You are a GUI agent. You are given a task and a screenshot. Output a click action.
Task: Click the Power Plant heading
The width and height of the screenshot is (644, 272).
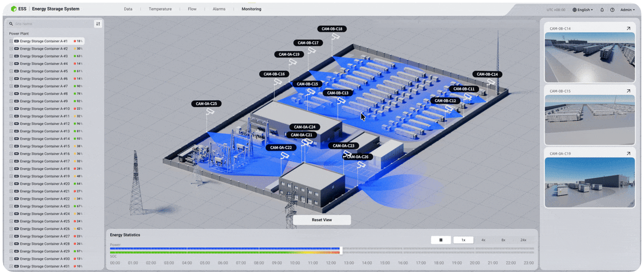[19, 34]
